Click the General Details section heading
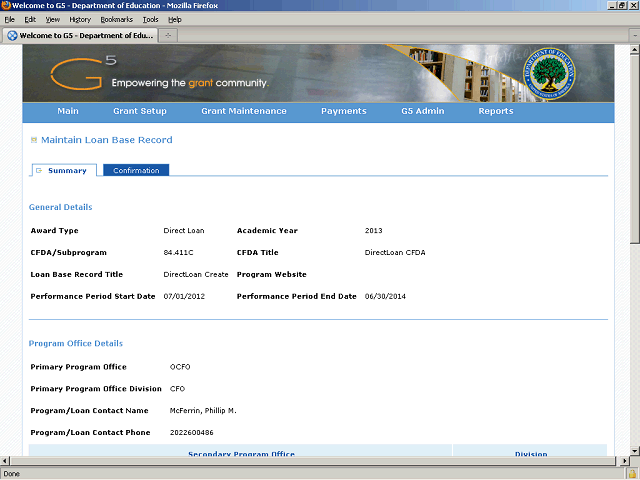The image size is (640, 480). tap(60, 207)
